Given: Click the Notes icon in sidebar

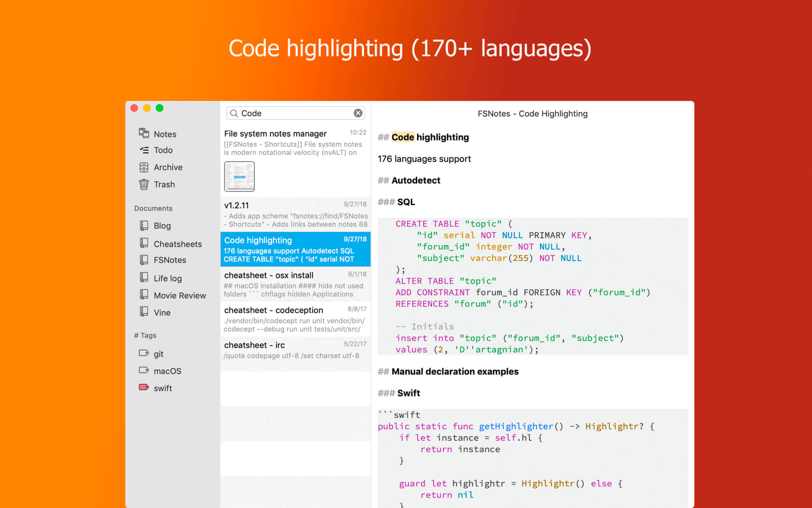Looking at the screenshot, I should tap(144, 134).
